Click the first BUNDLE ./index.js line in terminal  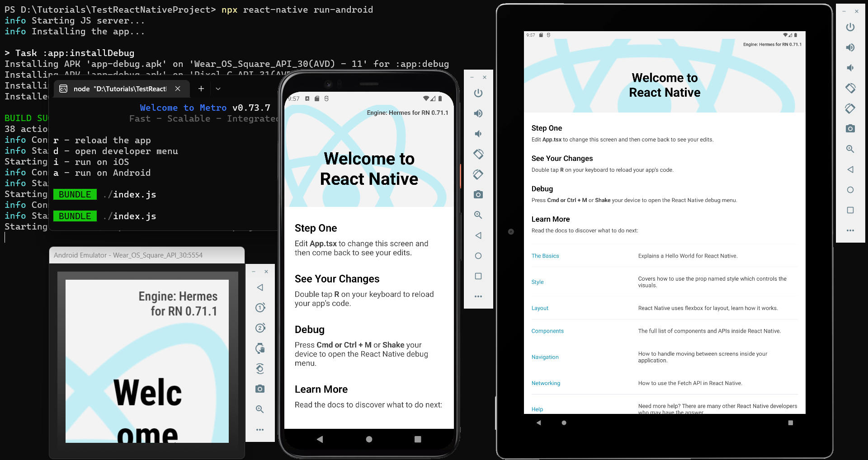(105, 194)
